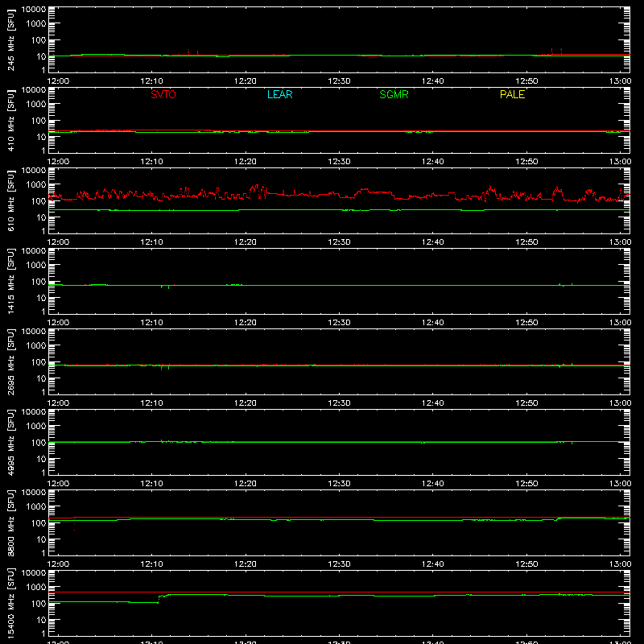Click the 12:20 label under the 410 MHz plot
Image resolution: width=644 pixels, height=644 pixels.
(x=246, y=162)
